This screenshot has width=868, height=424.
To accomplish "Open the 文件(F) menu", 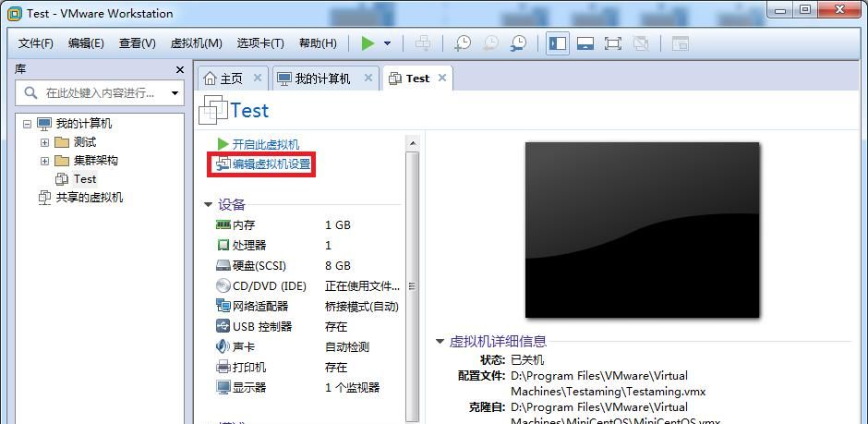I will point(35,43).
